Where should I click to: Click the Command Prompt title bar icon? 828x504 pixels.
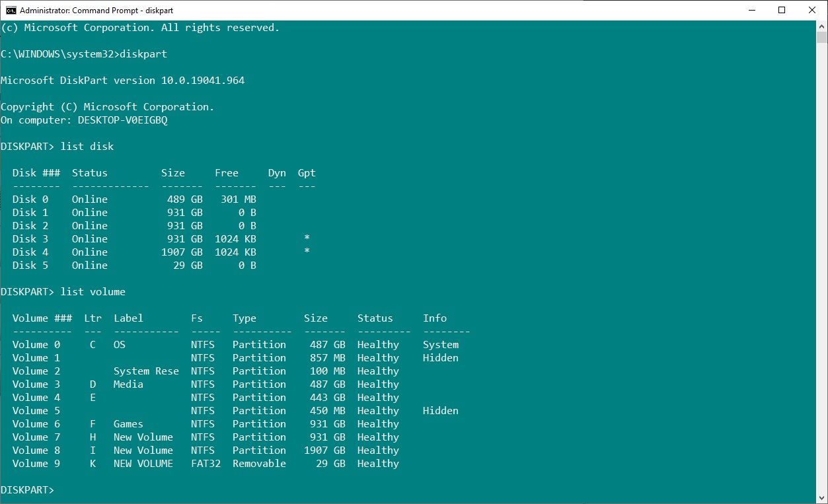tap(10, 10)
